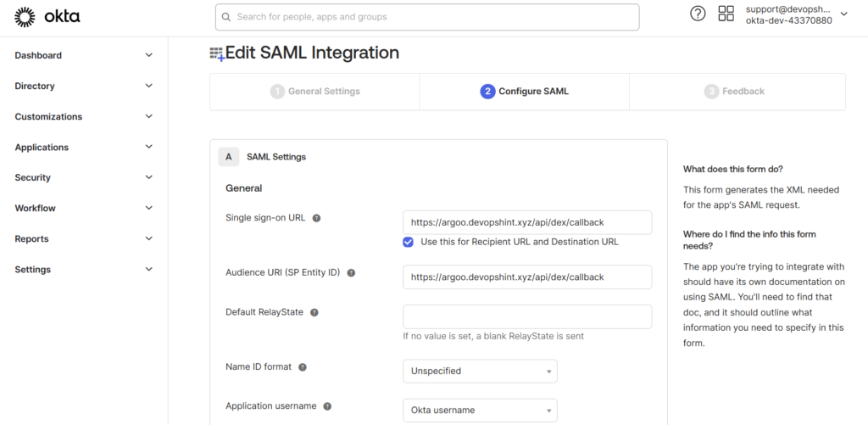Go to Feedback step
Screen dimensions: 868x425
737,92
